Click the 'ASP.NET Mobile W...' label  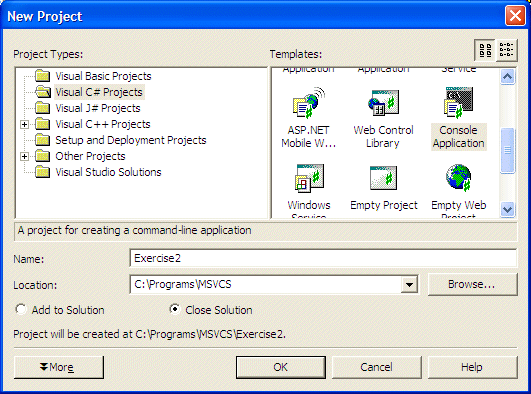[x=309, y=137]
